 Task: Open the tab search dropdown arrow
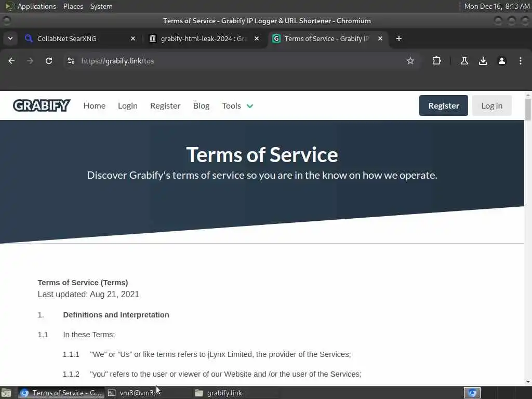[10, 38]
